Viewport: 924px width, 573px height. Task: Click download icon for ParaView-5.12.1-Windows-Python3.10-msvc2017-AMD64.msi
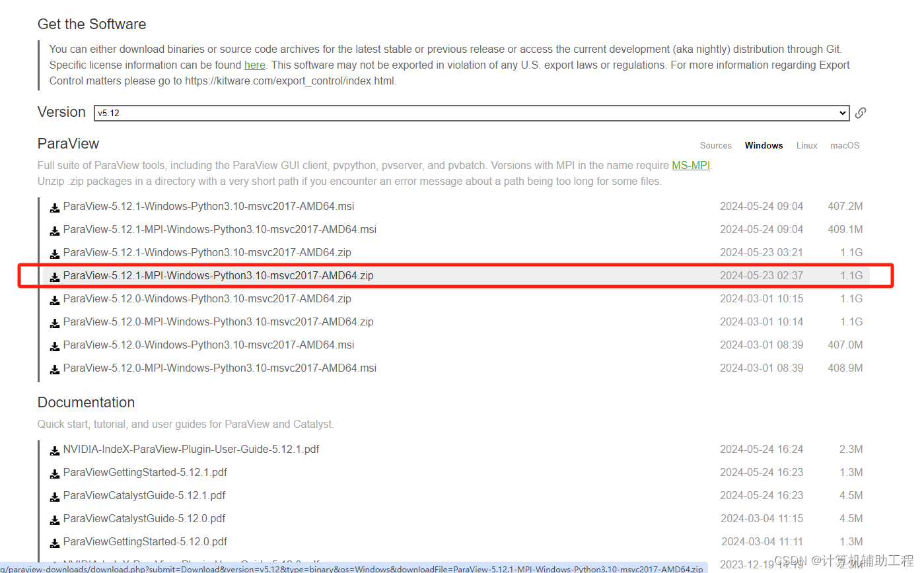(55, 208)
